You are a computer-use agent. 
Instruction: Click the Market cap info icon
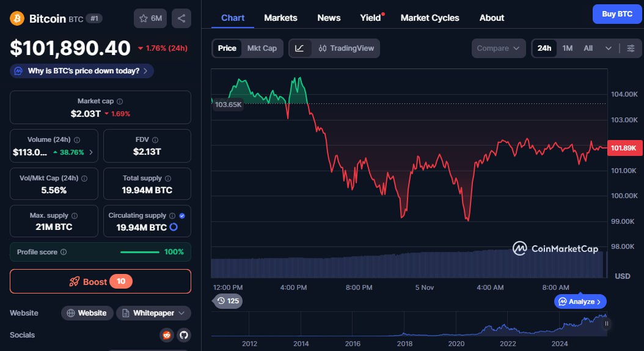(120, 102)
